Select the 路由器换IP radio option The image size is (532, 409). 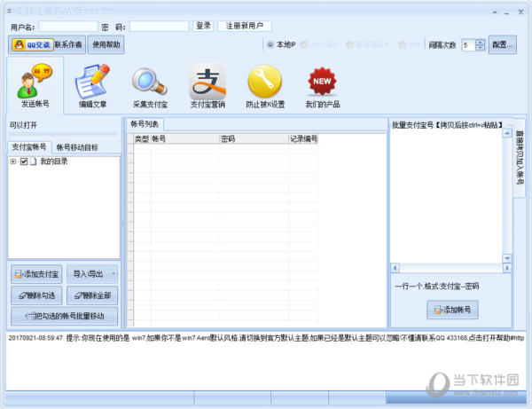[x=349, y=44]
